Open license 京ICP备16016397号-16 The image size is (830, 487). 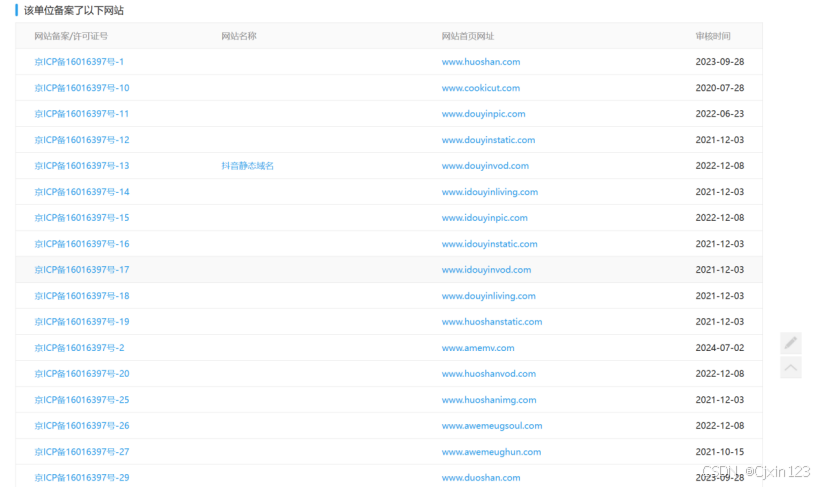(x=82, y=244)
